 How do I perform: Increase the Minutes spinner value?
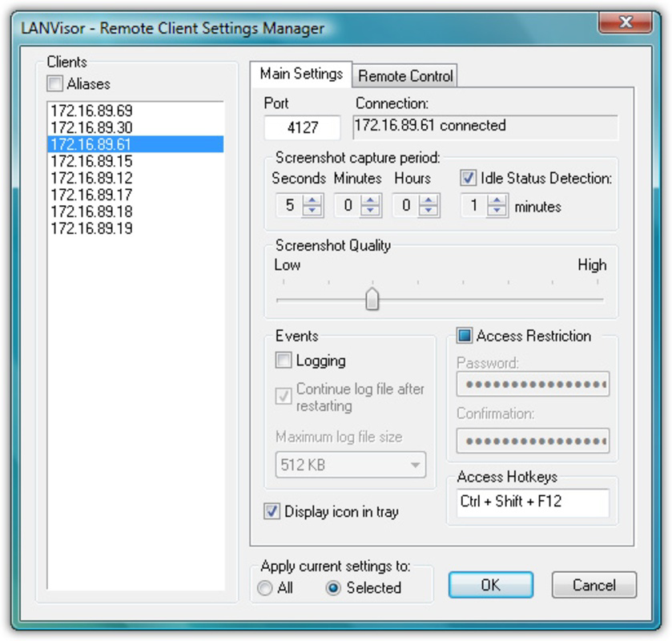(370, 200)
